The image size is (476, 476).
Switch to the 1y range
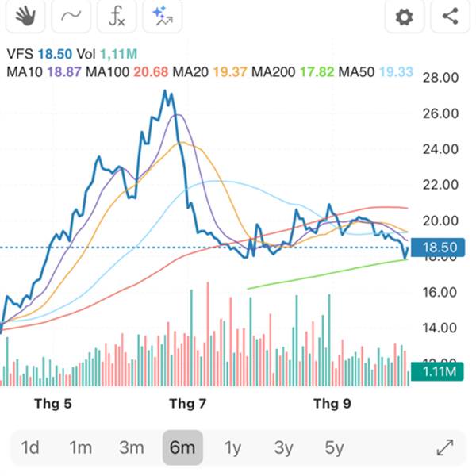tap(232, 447)
